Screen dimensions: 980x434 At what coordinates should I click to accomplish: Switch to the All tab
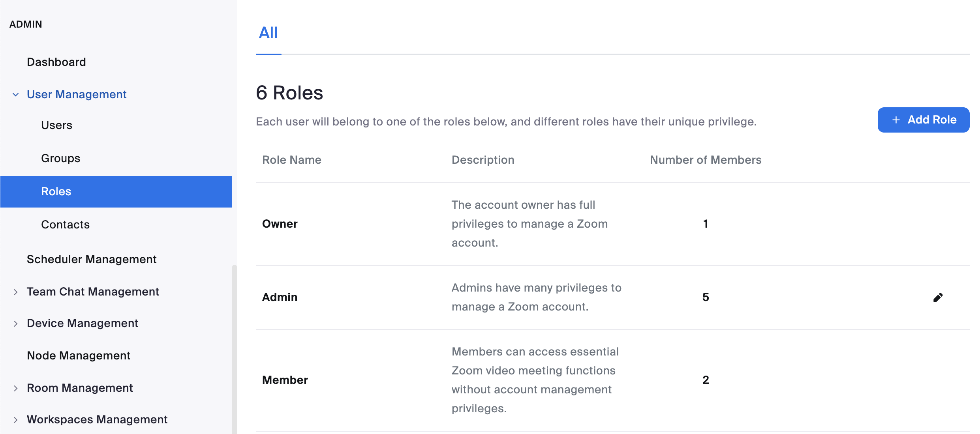[x=268, y=33]
